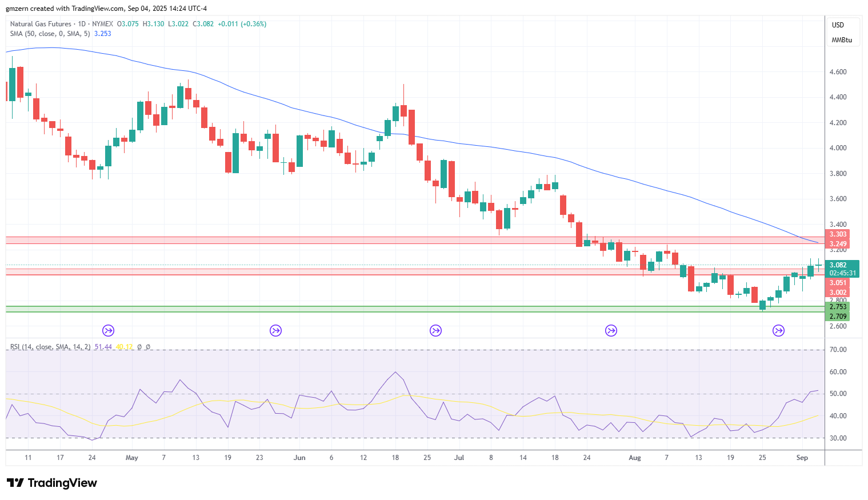The height and width of the screenshot is (500, 868).
Task: Click the 3.303 resistance price label
Action: point(838,234)
